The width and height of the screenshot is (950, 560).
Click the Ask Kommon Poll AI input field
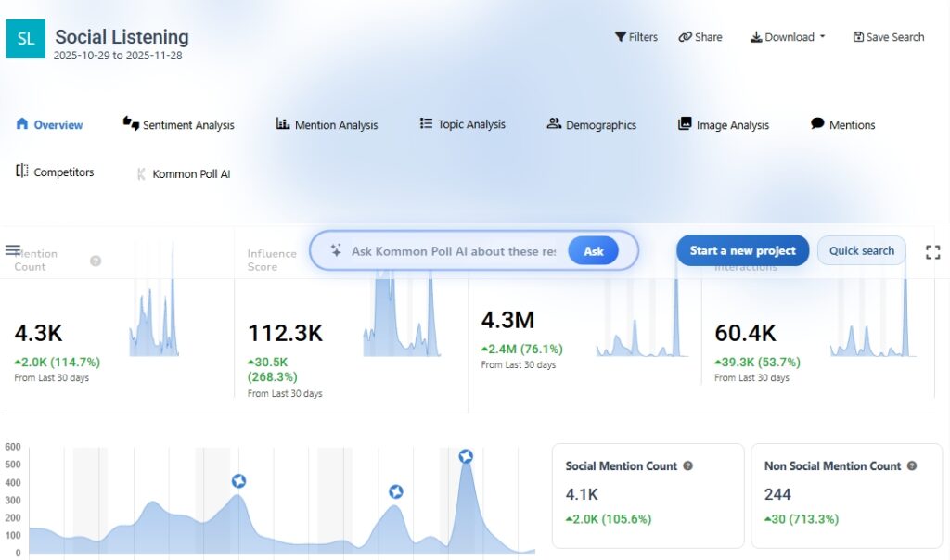(453, 251)
